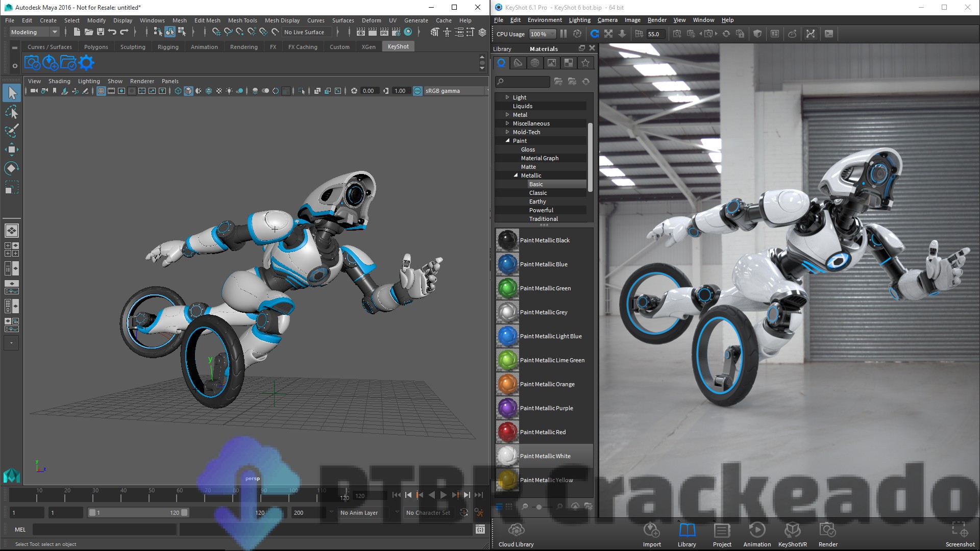Select Environments globe icon in library

pos(535,63)
